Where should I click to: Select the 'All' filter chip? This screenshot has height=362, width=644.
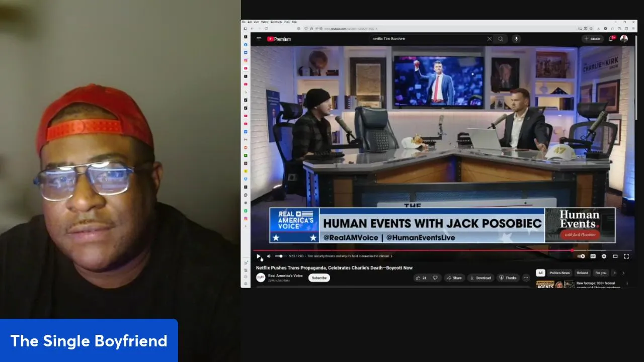(540, 273)
